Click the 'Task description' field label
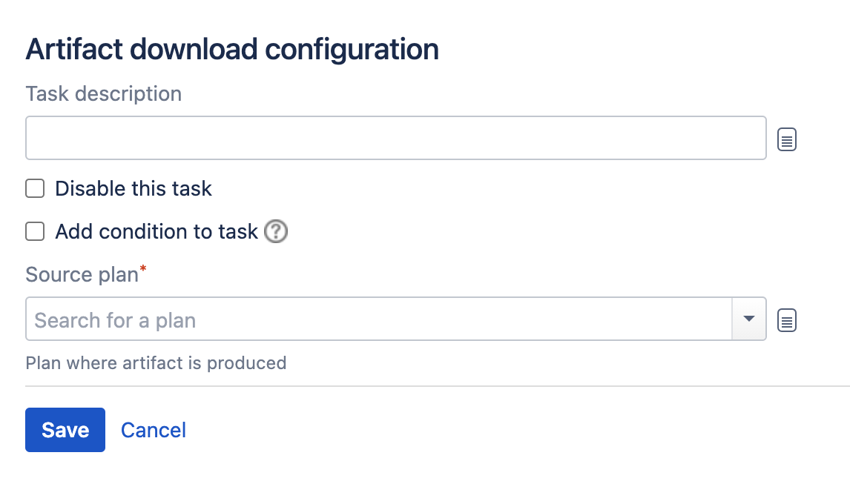The height and width of the screenshot is (504, 850). [x=104, y=93]
